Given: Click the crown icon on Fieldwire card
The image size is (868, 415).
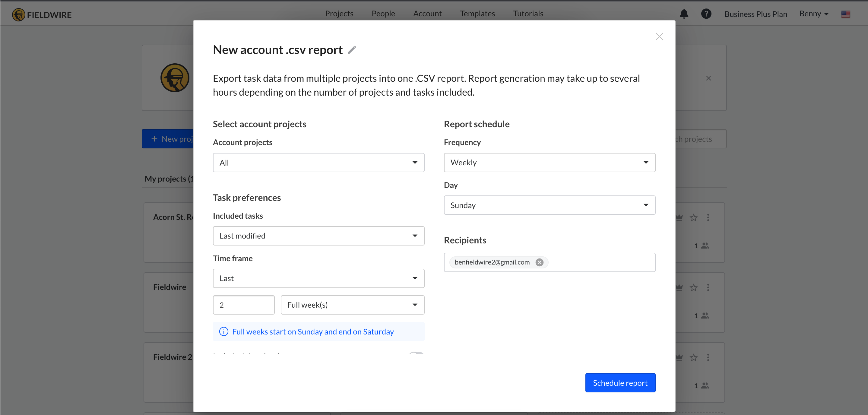Looking at the screenshot, I should click(679, 287).
